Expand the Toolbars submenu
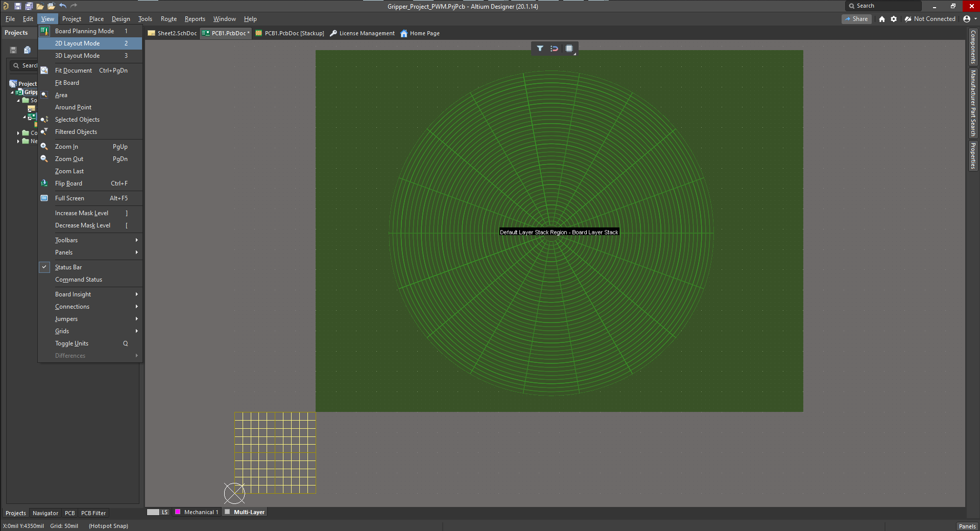 (x=90, y=240)
